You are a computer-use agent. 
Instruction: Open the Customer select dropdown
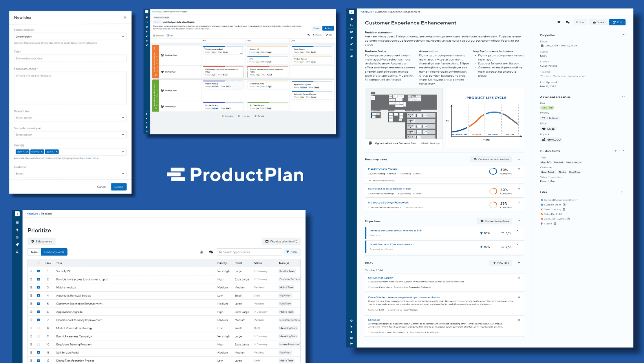(x=70, y=174)
